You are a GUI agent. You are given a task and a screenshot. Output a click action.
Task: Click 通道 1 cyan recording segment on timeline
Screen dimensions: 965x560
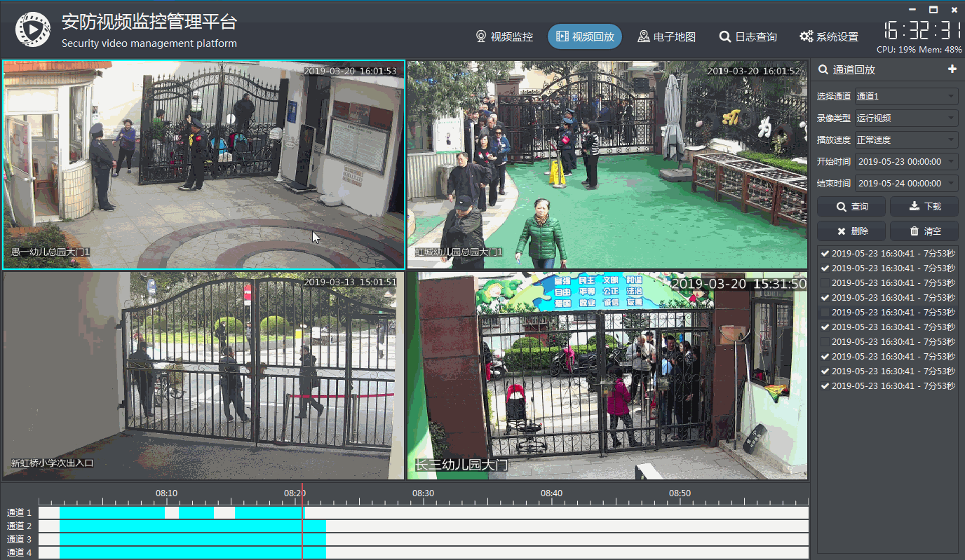point(112,512)
